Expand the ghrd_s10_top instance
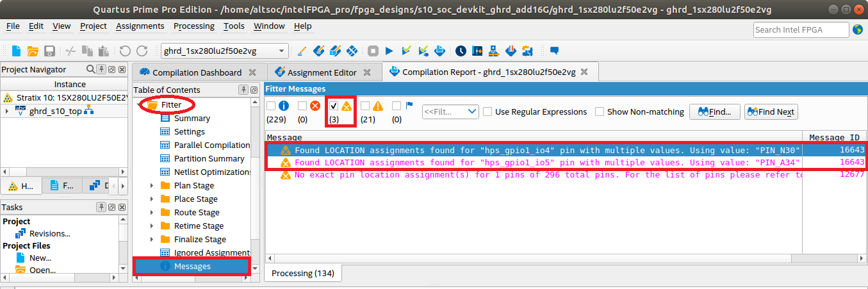Image resolution: width=868 pixels, height=289 pixels. 7,111
